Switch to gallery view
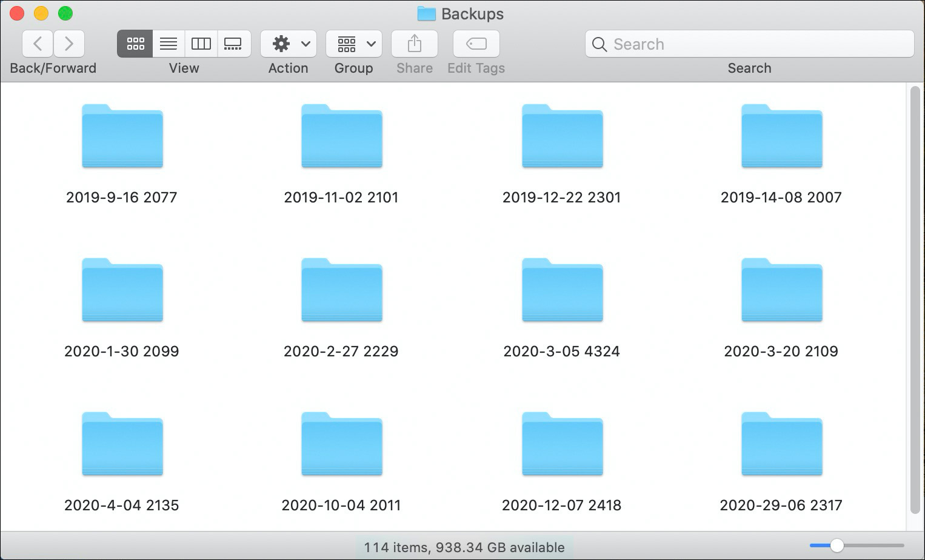 (x=234, y=43)
